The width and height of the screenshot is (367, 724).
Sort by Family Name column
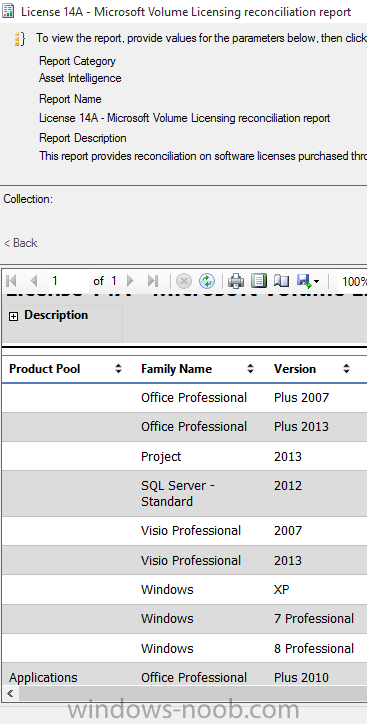coord(251,368)
